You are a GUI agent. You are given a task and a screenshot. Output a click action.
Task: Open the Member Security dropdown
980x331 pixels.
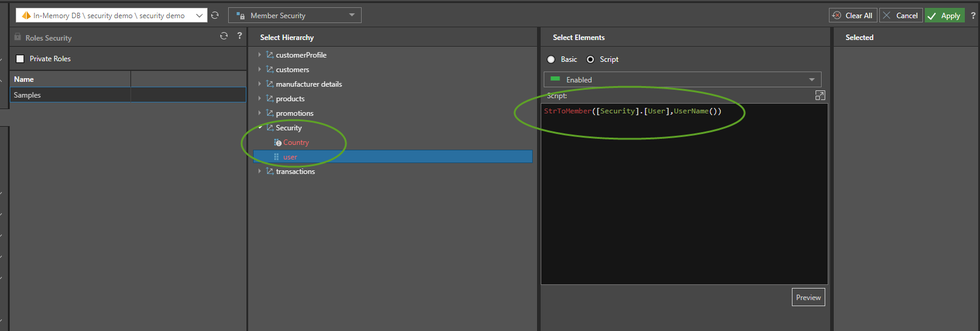click(295, 15)
